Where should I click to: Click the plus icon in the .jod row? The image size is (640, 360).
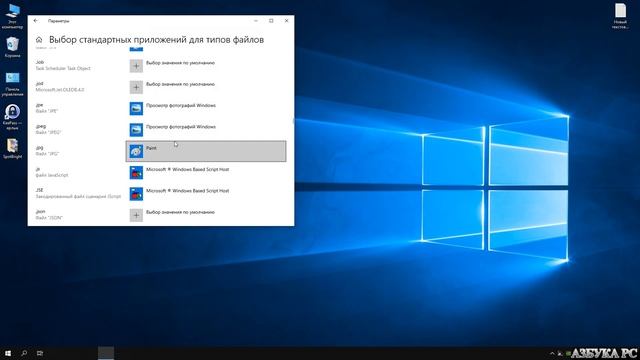tap(136, 87)
